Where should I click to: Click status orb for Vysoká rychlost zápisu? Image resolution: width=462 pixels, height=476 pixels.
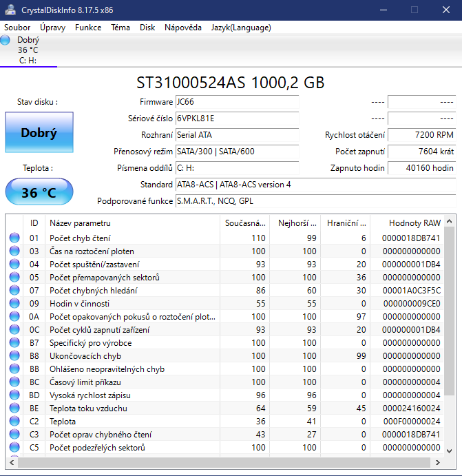point(14,395)
